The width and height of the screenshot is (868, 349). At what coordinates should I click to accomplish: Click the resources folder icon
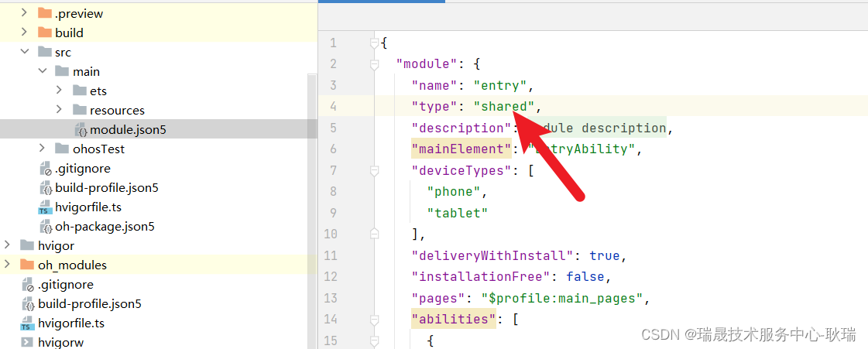(81, 110)
